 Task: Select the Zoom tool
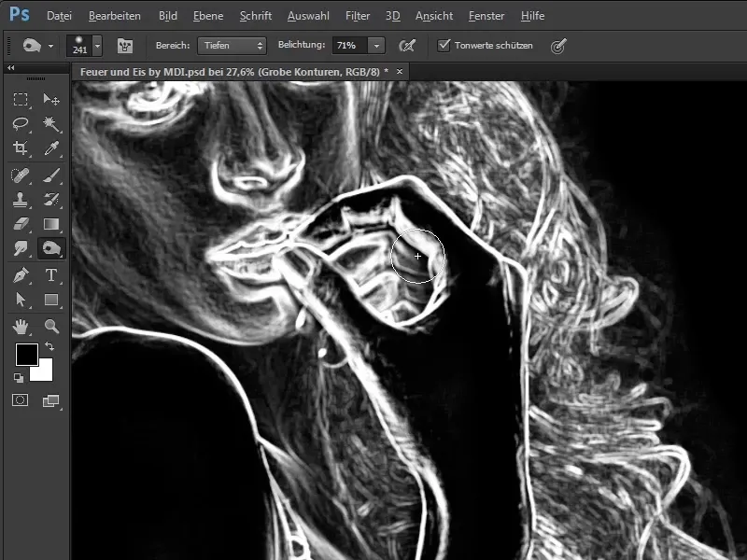pyautogui.click(x=51, y=327)
